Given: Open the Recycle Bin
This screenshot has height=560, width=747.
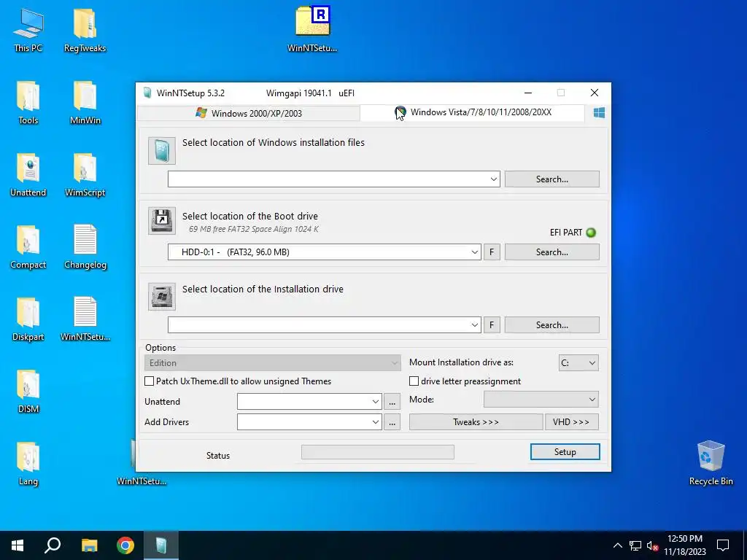Looking at the screenshot, I should [x=711, y=463].
